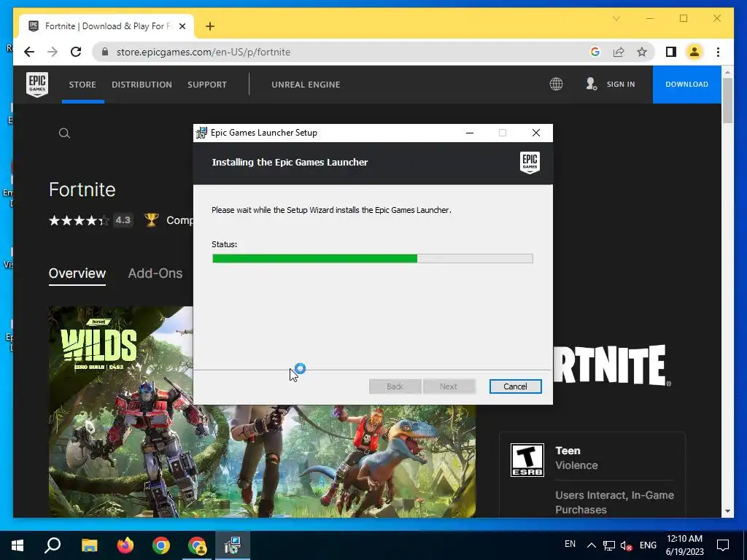Open the store search magnifier icon
Image resolution: width=747 pixels, height=560 pixels.
[64, 133]
